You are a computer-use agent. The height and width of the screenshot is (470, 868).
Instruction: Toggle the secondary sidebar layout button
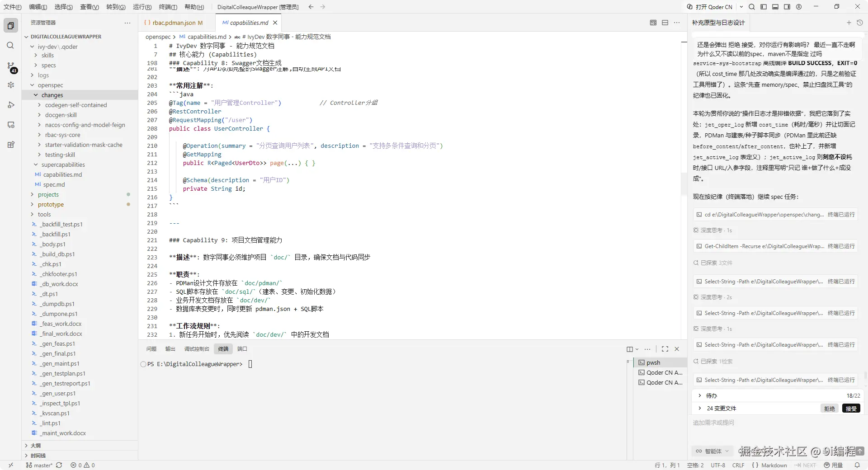(x=787, y=7)
